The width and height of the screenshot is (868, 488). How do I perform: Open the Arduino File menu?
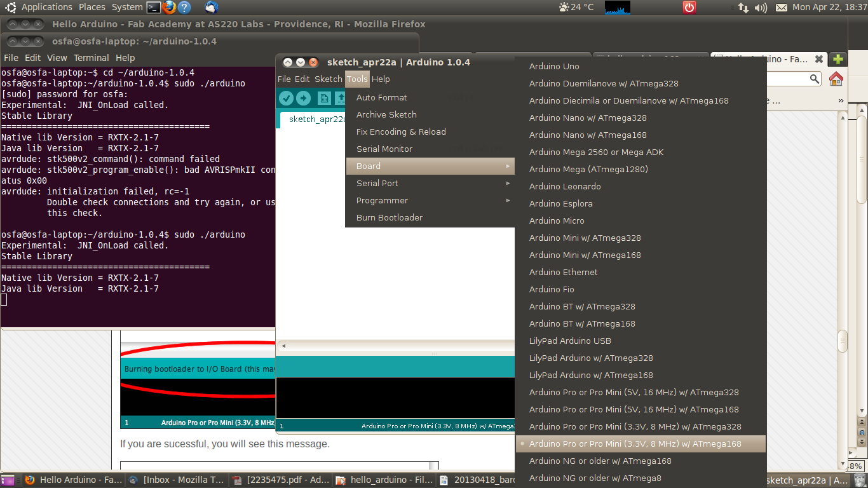pos(284,79)
